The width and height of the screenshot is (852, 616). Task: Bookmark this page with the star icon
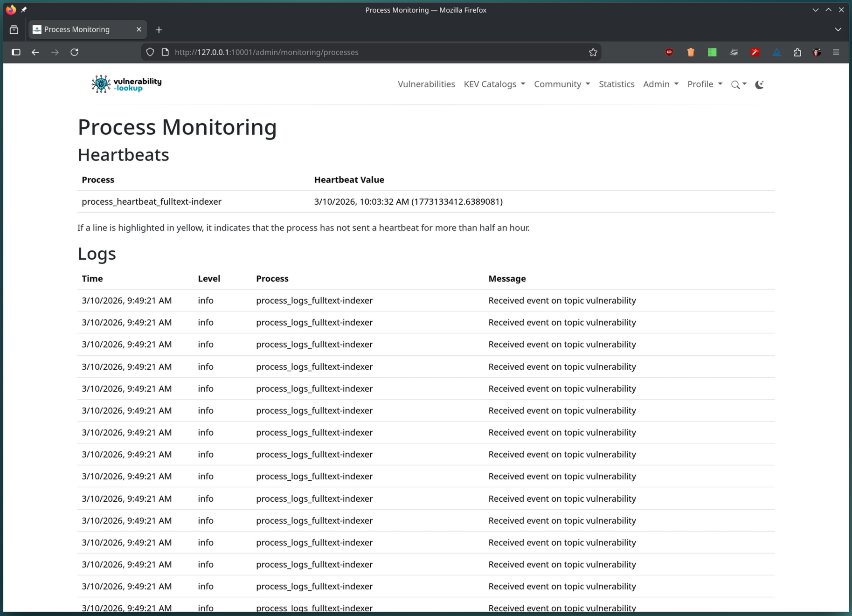[593, 52]
